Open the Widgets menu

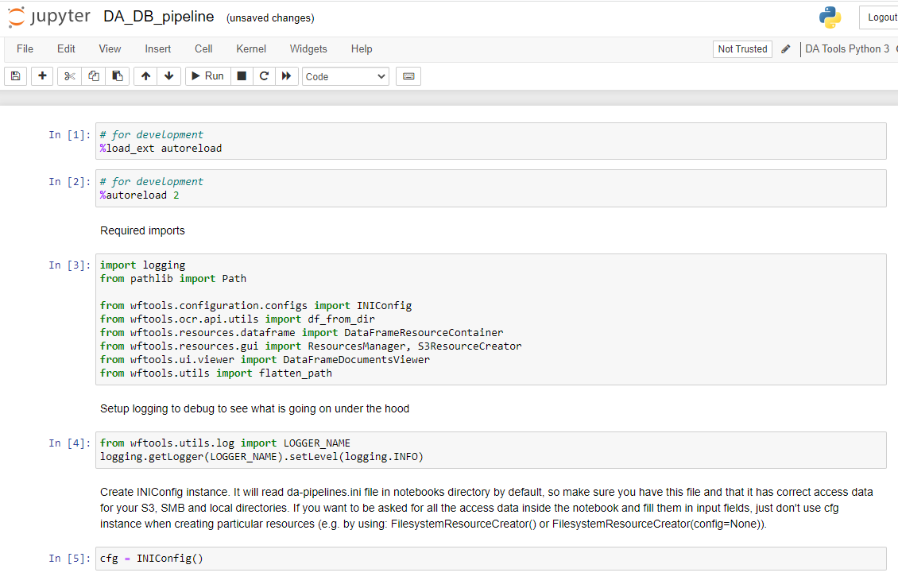pyautogui.click(x=308, y=49)
